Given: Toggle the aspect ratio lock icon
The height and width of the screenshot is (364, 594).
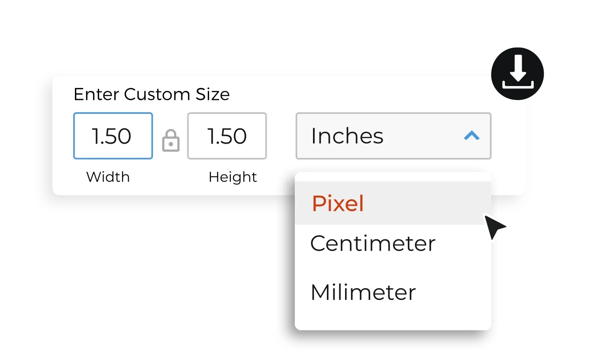Looking at the screenshot, I should point(171,141).
